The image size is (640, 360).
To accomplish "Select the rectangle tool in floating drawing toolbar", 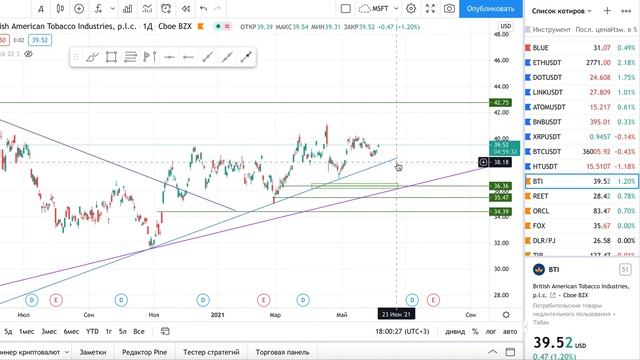I will pyautogui.click(x=111, y=57).
